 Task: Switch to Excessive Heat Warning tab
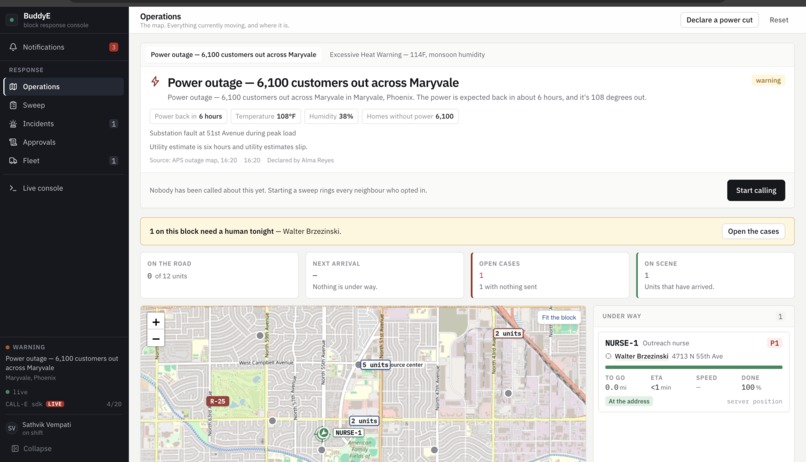tap(407, 54)
